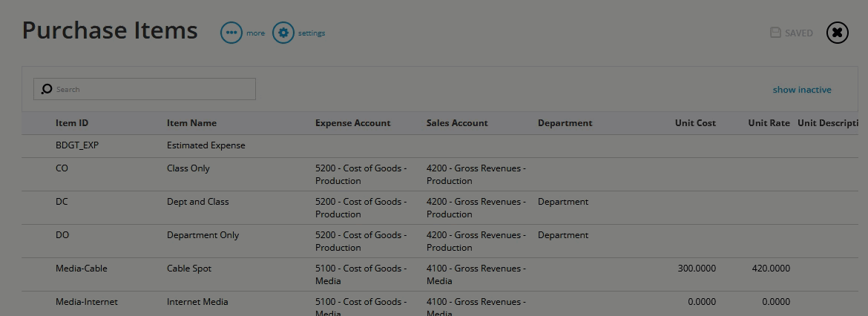Click the expense account of Class Only
Viewport: 868px width, 316px height.
[x=361, y=174]
